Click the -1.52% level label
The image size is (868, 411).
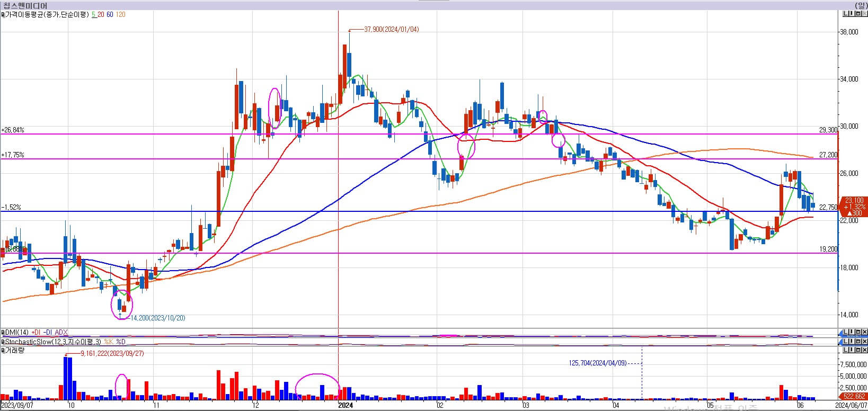11,208
